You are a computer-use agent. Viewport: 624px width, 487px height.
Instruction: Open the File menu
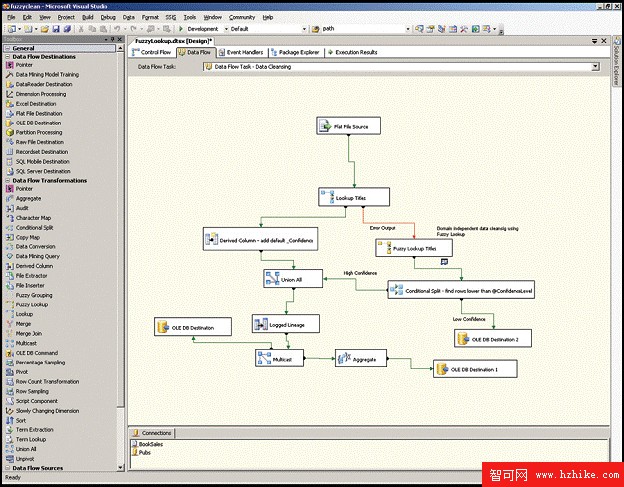coord(11,17)
